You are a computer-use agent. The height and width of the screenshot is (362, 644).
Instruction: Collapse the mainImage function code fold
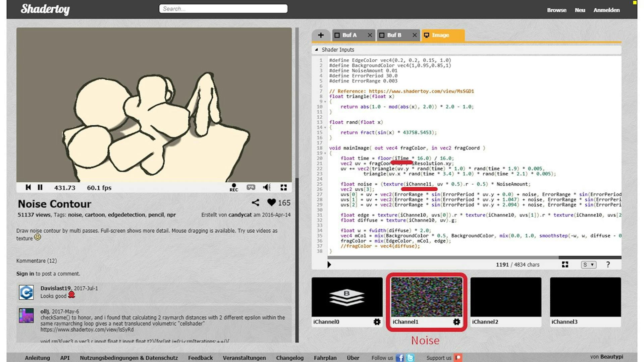click(x=325, y=153)
